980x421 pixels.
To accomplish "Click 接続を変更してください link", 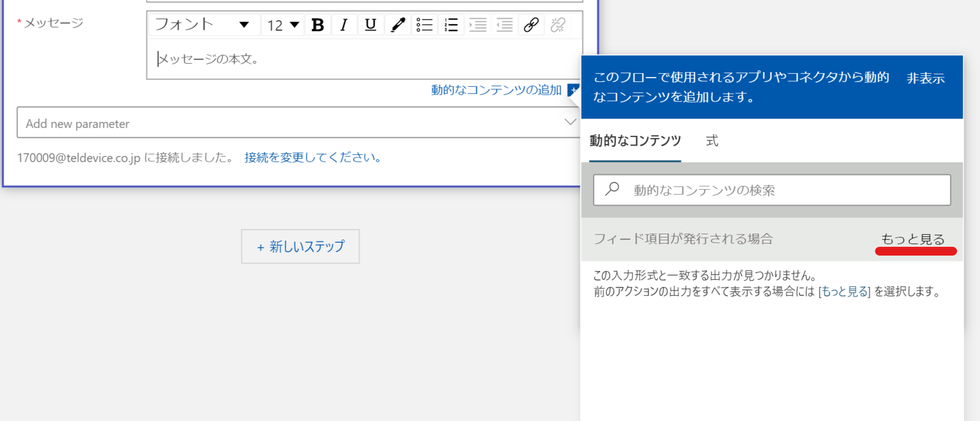I will tap(313, 158).
